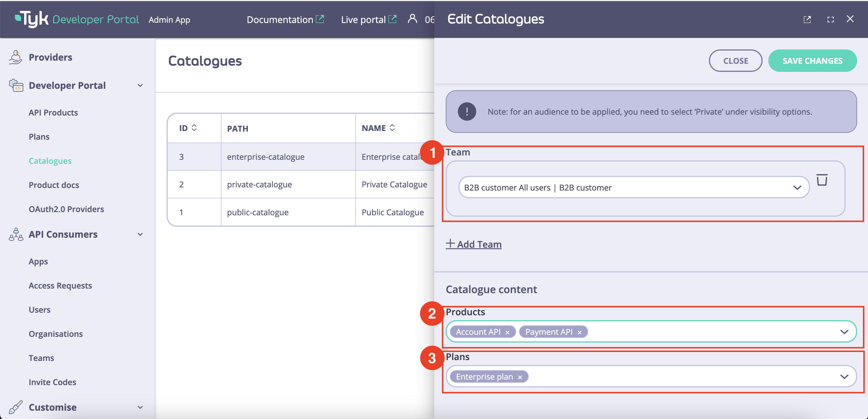Click the Developer Portal sidebar icon
Image resolution: width=868 pixels, height=419 pixels.
[x=16, y=85]
